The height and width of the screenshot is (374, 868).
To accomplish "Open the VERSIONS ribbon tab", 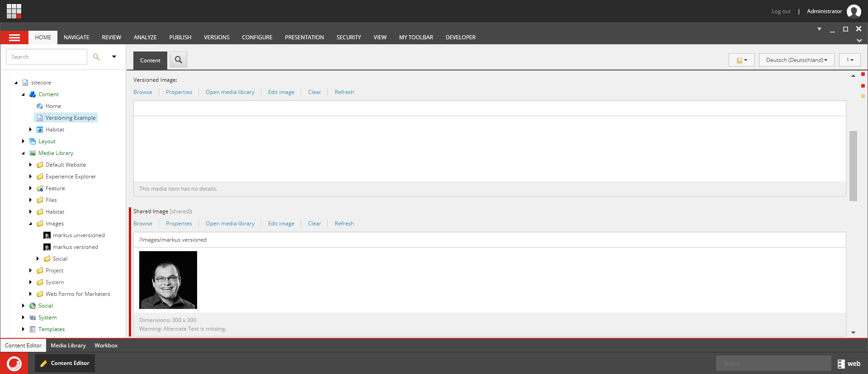I will (x=217, y=37).
